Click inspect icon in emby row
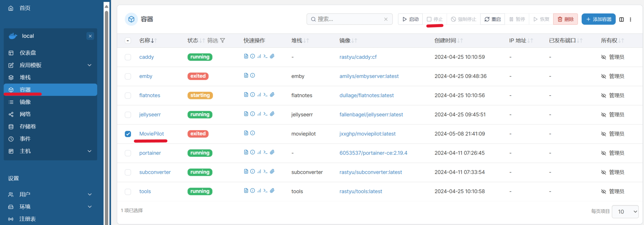 click(252, 76)
